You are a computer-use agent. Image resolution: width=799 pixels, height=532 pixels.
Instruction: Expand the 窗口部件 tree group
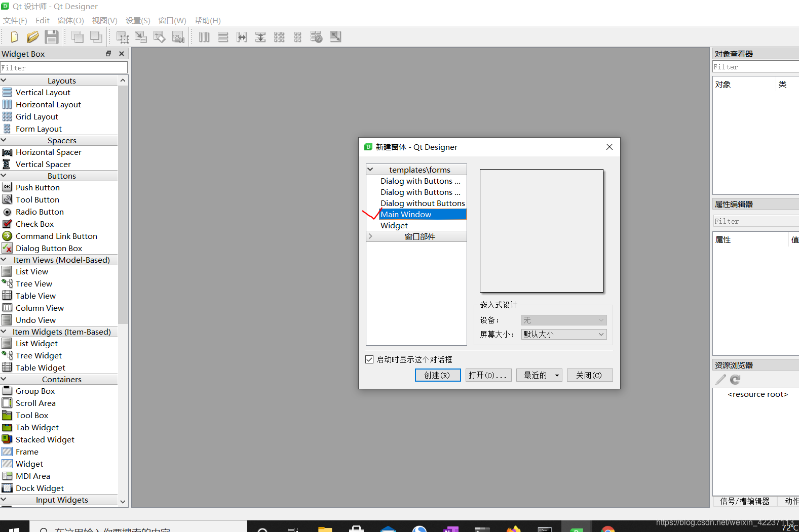tap(370, 236)
